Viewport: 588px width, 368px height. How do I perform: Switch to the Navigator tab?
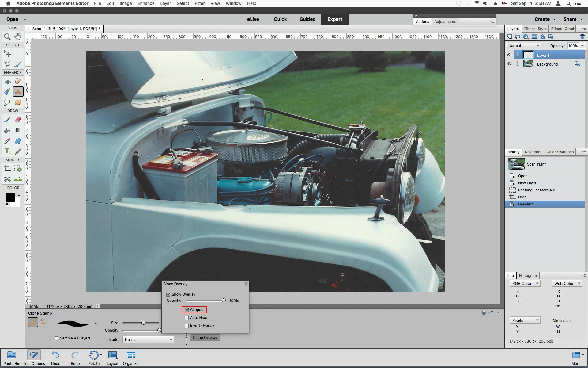(x=533, y=152)
